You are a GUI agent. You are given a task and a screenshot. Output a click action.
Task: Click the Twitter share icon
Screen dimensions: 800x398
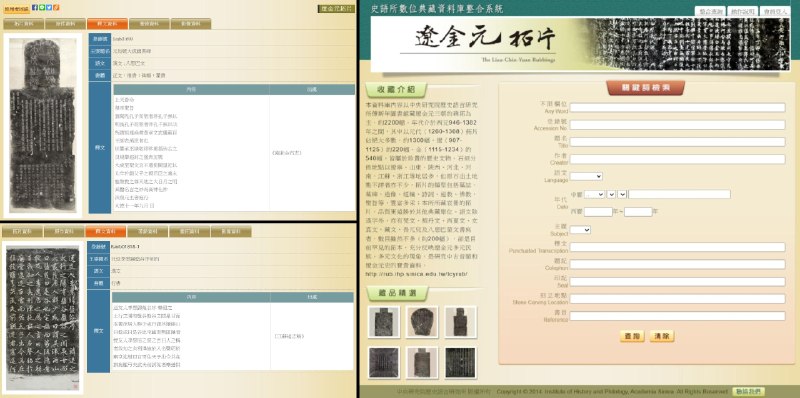[x=49, y=8]
